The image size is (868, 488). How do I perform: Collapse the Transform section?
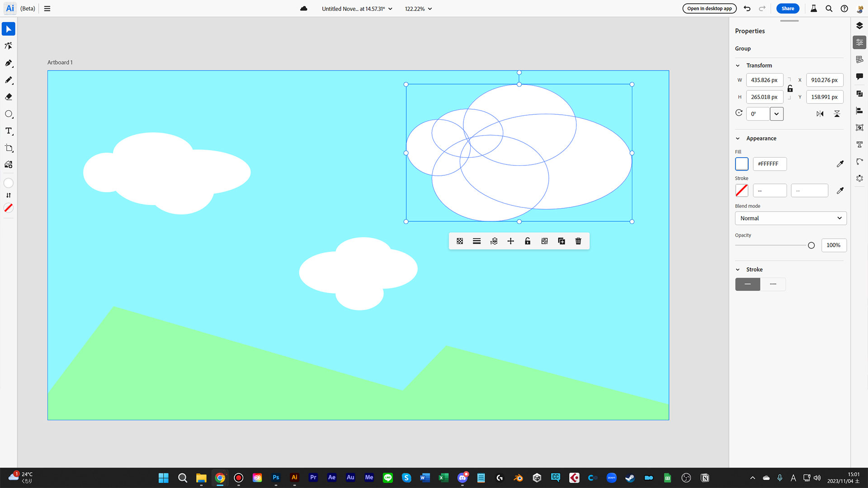click(x=738, y=65)
